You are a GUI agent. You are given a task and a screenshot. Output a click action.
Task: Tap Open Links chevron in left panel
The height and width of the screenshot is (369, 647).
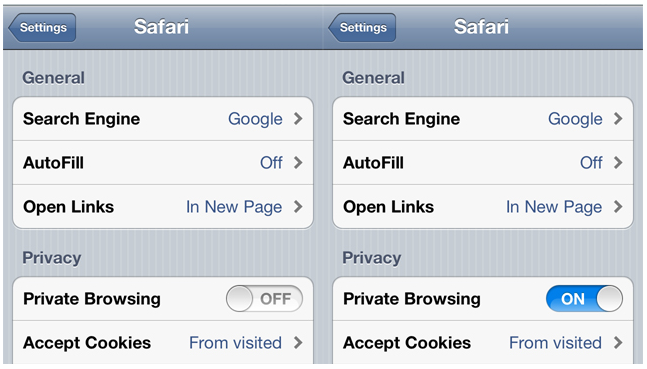(x=298, y=206)
